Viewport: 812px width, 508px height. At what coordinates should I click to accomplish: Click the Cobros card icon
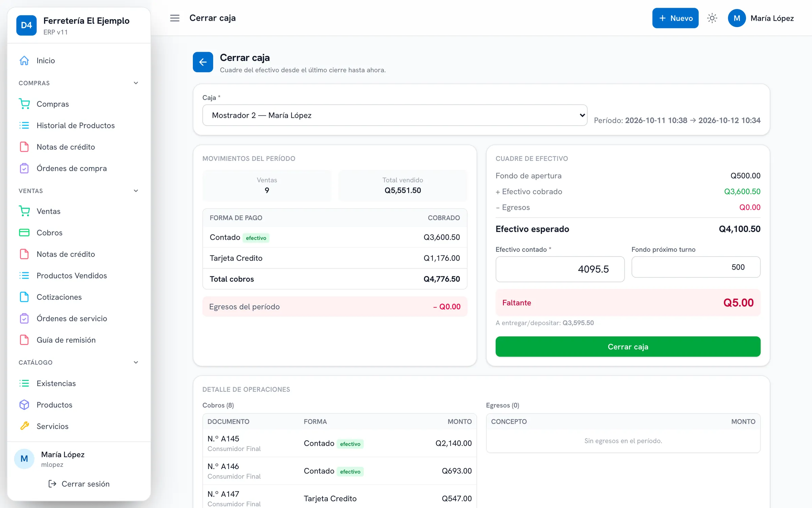point(24,233)
